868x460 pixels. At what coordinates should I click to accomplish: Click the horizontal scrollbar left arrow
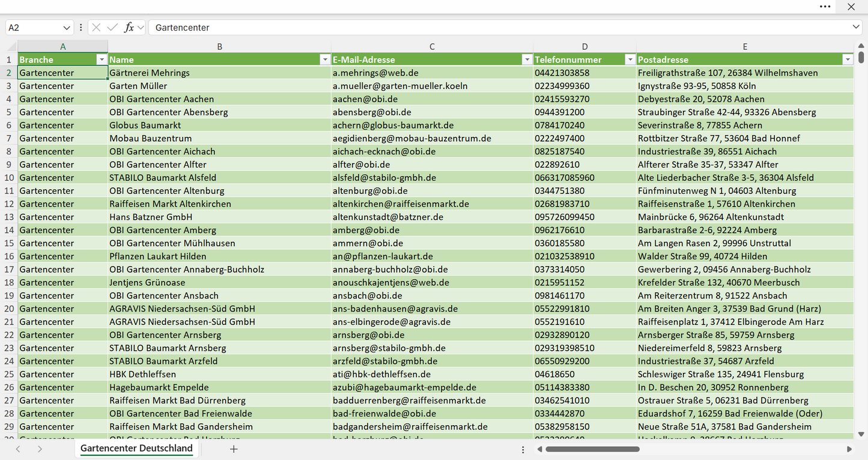coord(539,449)
